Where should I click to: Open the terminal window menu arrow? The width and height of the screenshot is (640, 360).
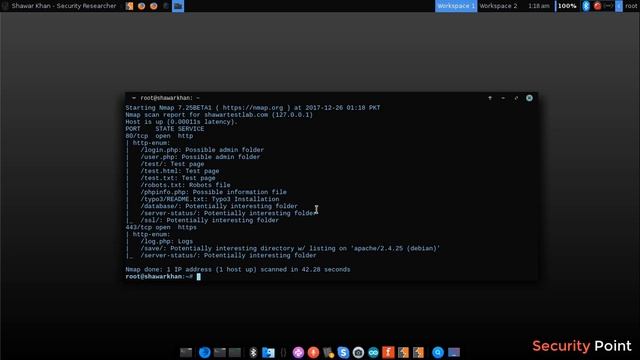(x=133, y=98)
